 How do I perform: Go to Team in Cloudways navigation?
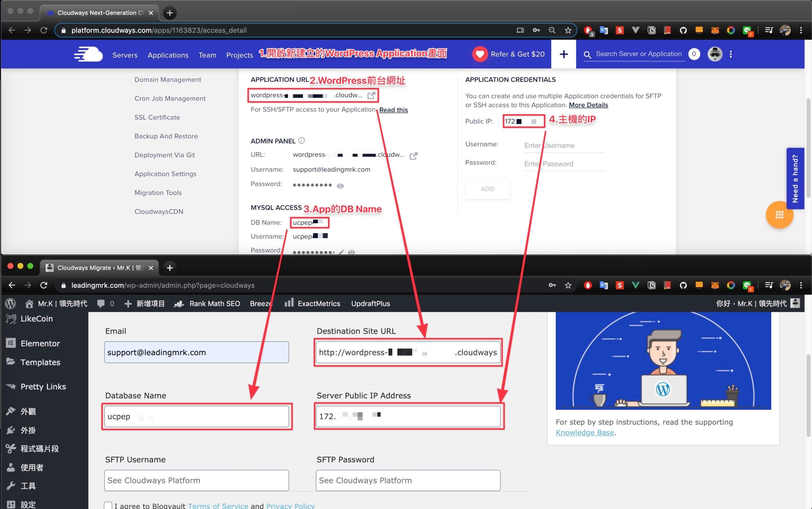[x=207, y=55]
